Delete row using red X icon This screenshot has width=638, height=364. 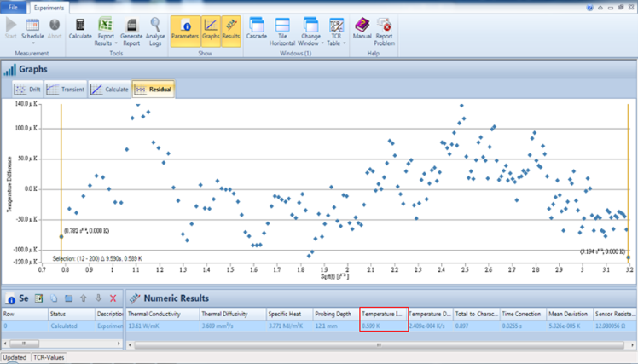(x=113, y=298)
